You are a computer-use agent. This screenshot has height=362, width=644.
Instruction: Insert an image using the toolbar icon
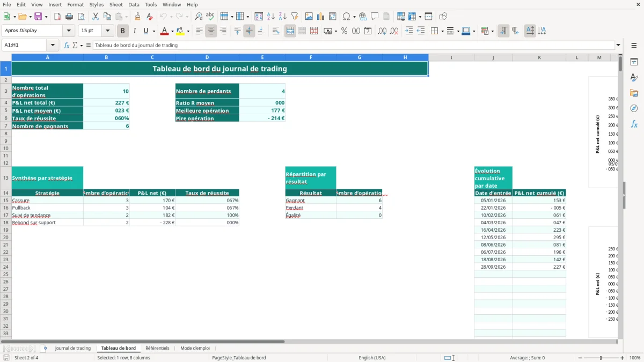(309, 17)
